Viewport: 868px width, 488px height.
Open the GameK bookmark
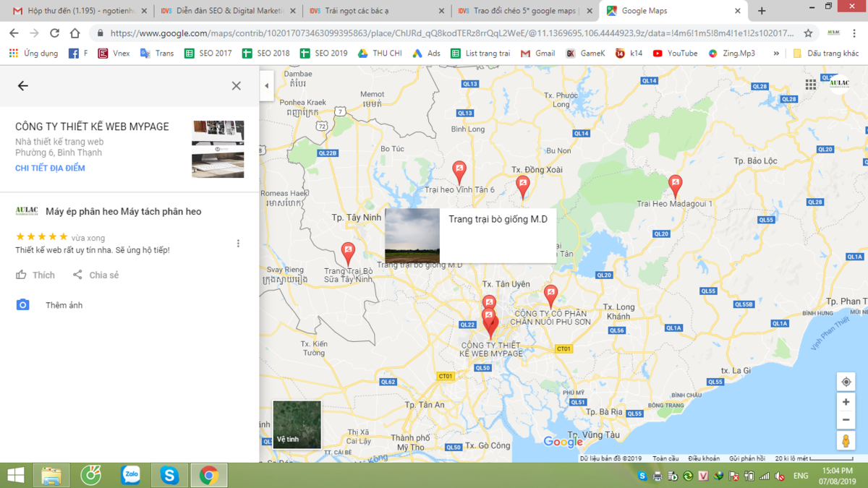click(585, 53)
